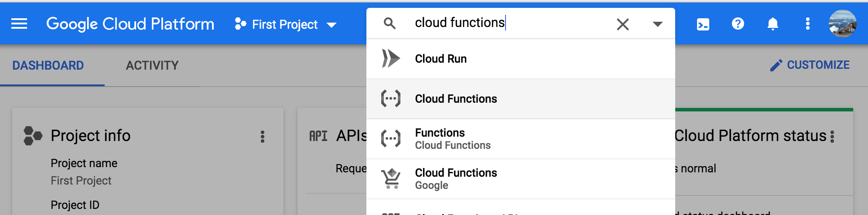Click the API icon on APIs card
The height and width of the screenshot is (215, 868).
(318, 136)
